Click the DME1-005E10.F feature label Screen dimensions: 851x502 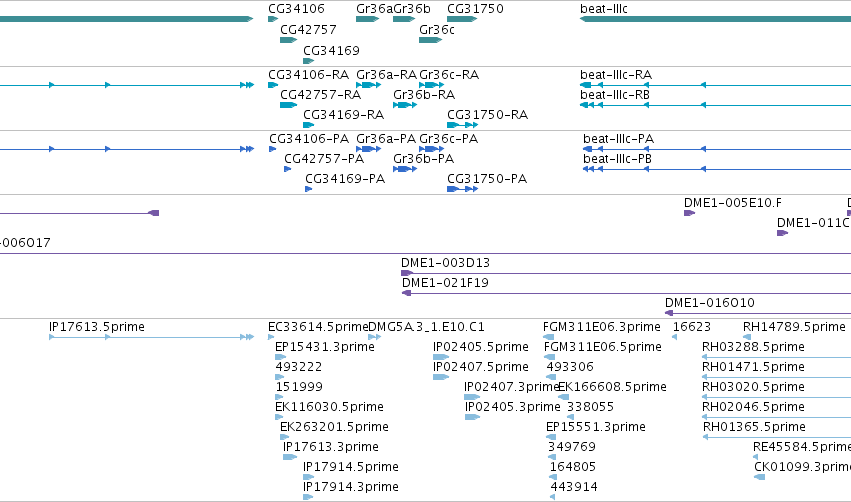pyautogui.click(x=733, y=203)
